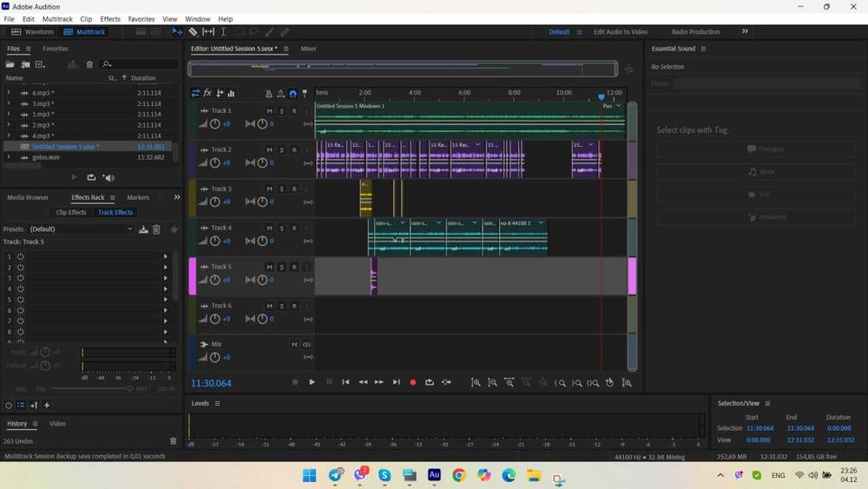Click Play in transport controls

(x=312, y=382)
